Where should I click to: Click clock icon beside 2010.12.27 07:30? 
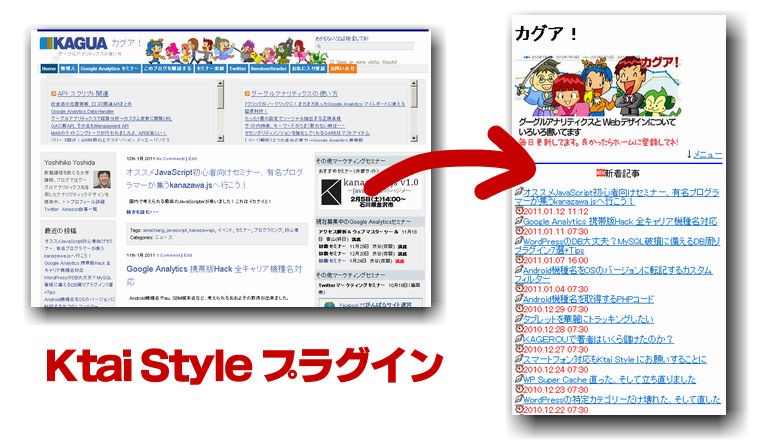coord(519,349)
